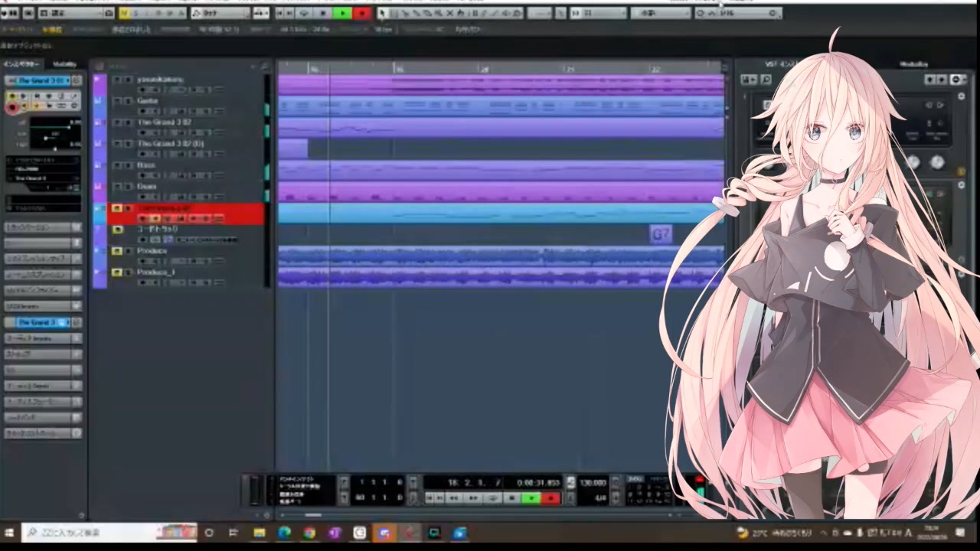Click the horizontal scrollbar below the arrangement
Viewport: 980px width, 551px height.
coord(314,515)
